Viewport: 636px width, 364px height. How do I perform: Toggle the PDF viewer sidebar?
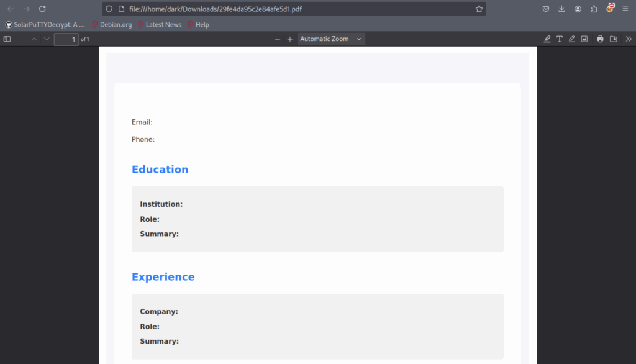click(7, 39)
